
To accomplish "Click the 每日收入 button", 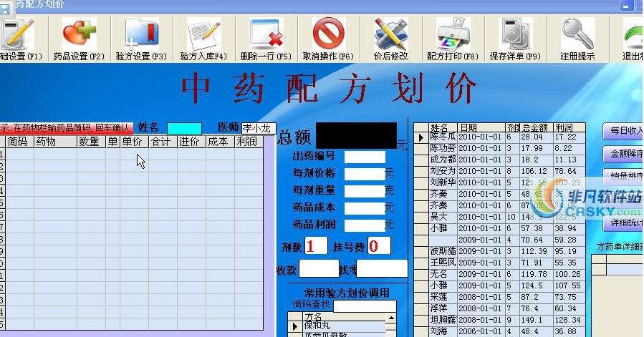I will pyautogui.click(x=623, y=131).
